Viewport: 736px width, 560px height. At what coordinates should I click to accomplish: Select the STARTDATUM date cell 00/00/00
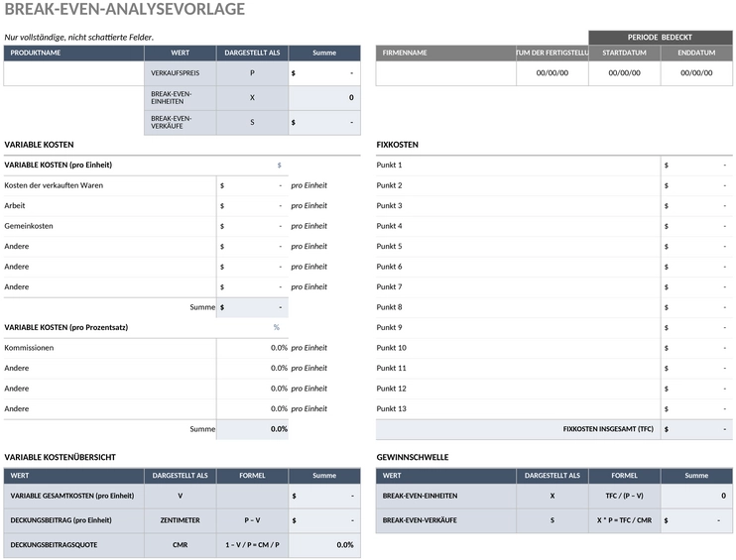point(624,73)
